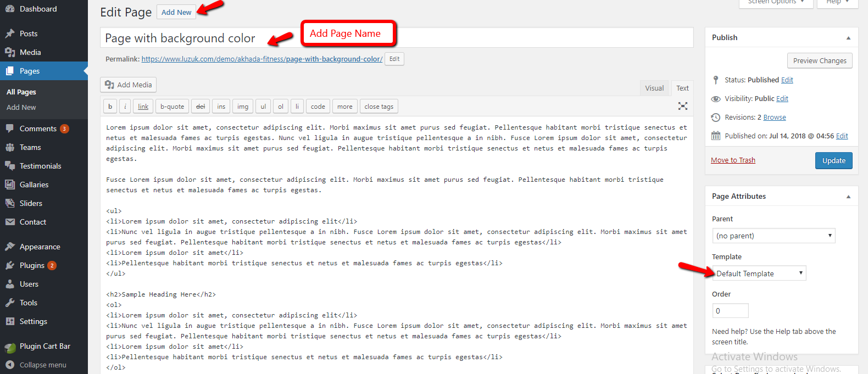Click the Add Media button
Image resolution: width=868 pixels, height=374 pixels.
(129, 85)
